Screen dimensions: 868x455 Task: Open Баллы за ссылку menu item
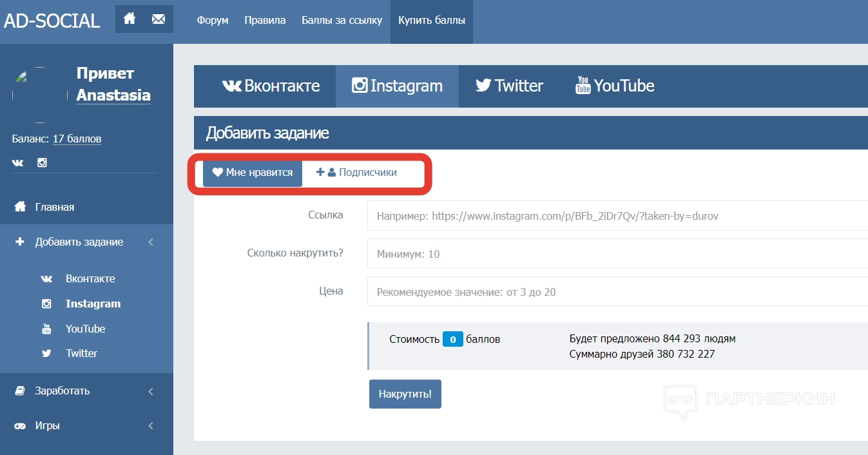click(342, 20)
